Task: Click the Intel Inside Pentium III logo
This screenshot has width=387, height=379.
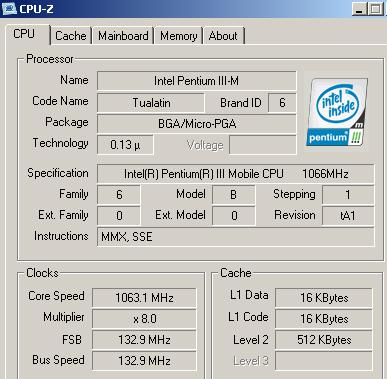Action: (x=337, y=112)
